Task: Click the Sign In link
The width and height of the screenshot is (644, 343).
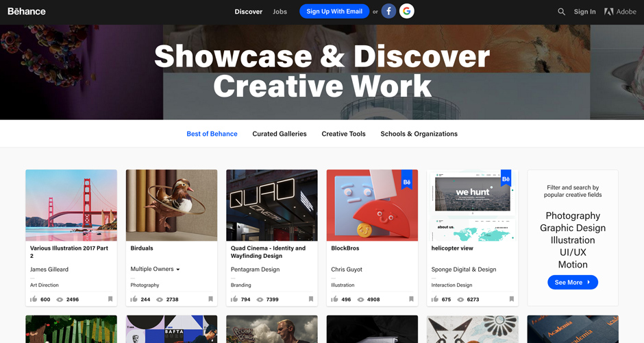Action: (x=585, y=12)
